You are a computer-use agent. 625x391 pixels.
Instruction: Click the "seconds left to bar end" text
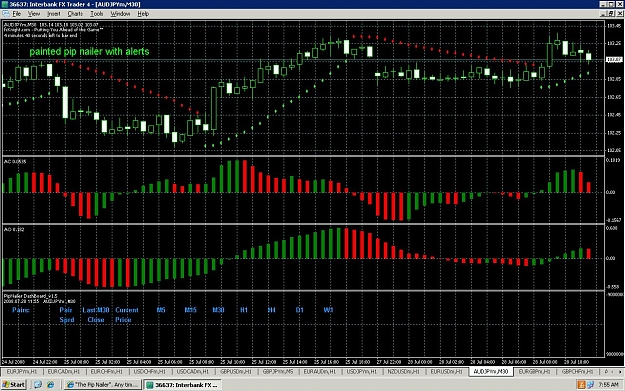41,35
